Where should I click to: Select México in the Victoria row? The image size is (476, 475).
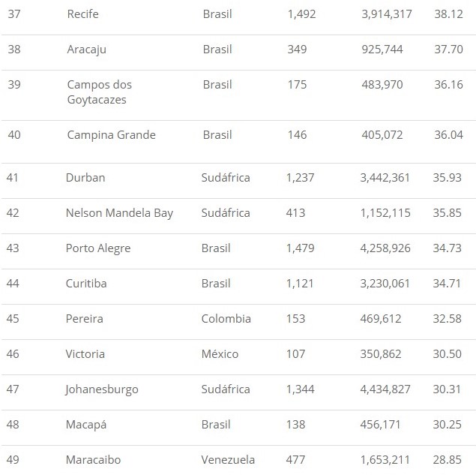click(x=220, y=354)
